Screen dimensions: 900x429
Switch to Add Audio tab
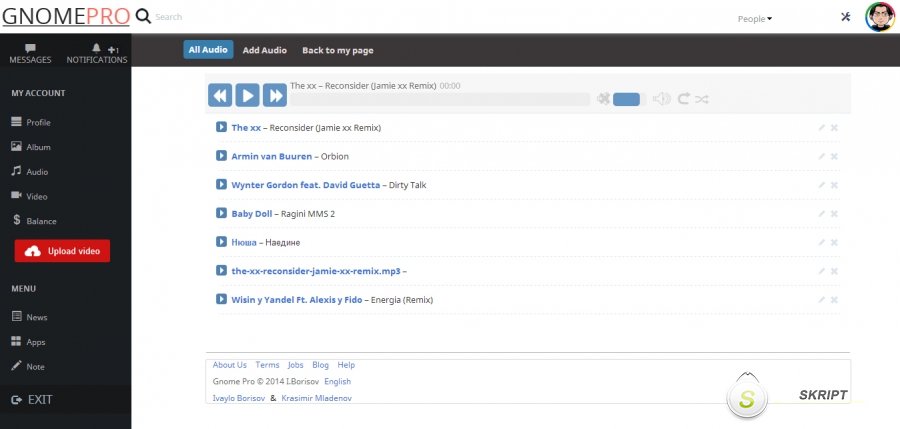coord(265,50)
